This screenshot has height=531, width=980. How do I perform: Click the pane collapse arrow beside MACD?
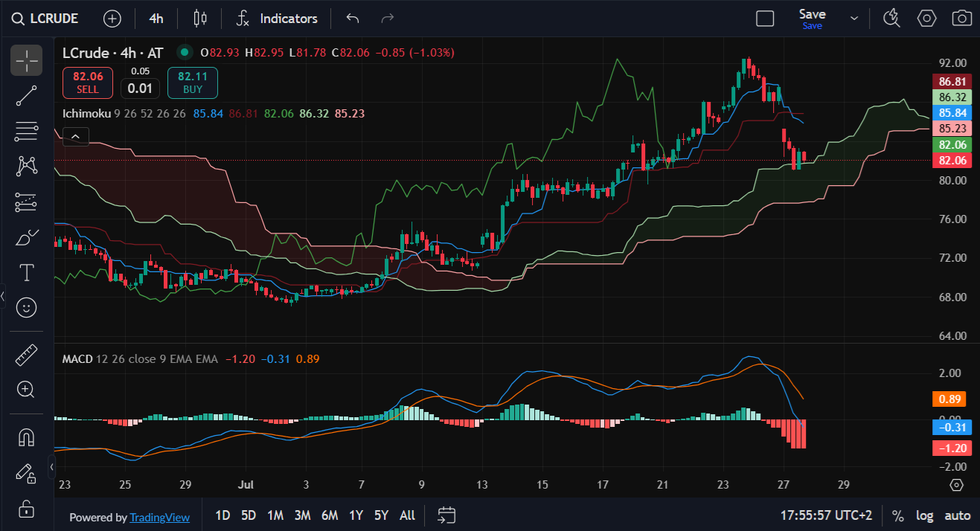[x=51, y=466]
